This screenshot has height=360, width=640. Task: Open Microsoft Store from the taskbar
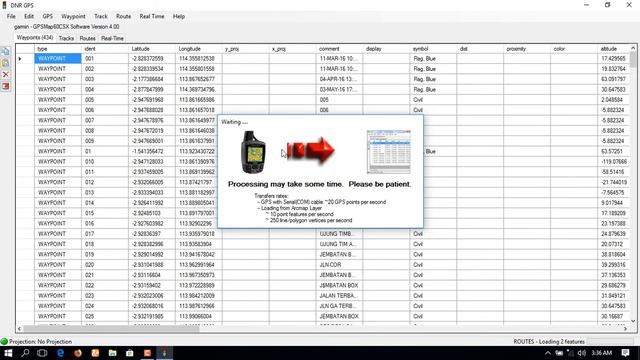130,353
